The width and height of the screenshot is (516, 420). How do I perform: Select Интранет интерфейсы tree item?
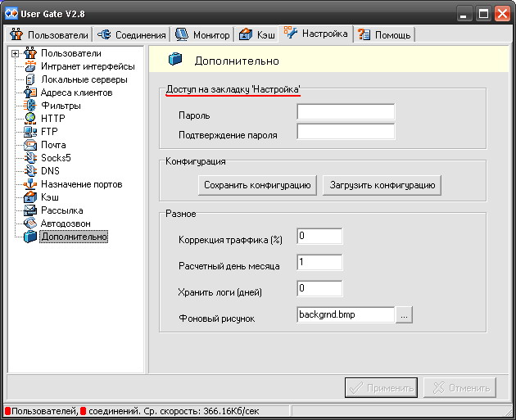point(88,66)
